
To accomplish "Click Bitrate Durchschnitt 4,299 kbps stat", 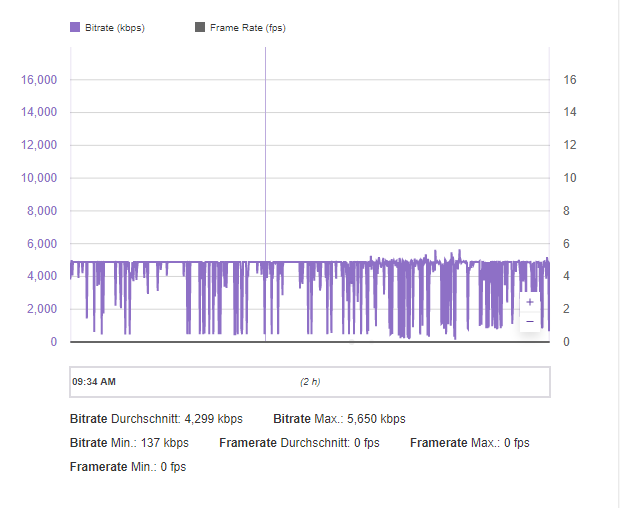I will [157, 419].
